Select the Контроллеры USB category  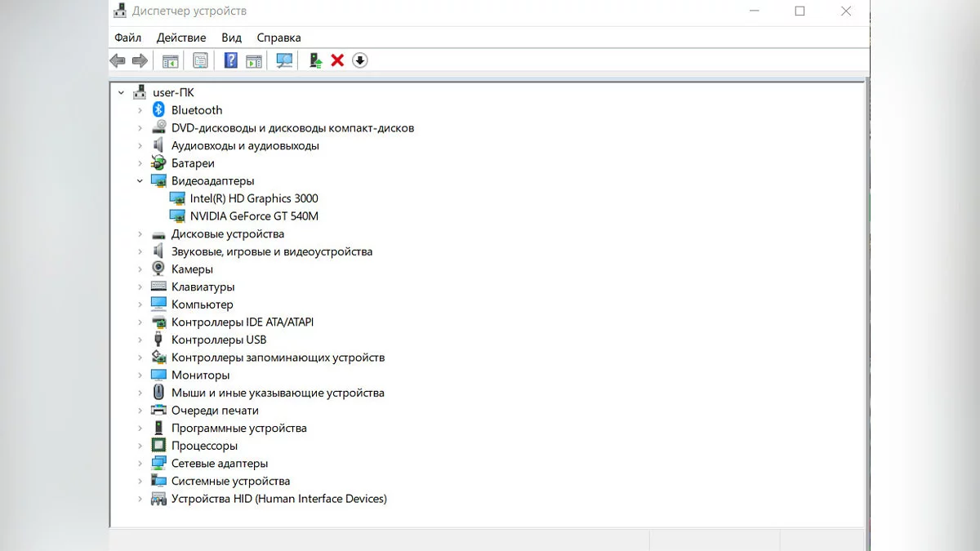tap(219, 340)
